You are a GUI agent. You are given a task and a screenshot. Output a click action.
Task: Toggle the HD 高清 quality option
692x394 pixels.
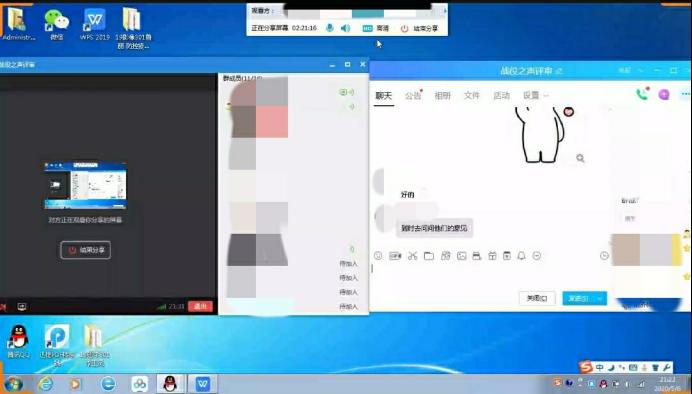[x=376, y=28]
